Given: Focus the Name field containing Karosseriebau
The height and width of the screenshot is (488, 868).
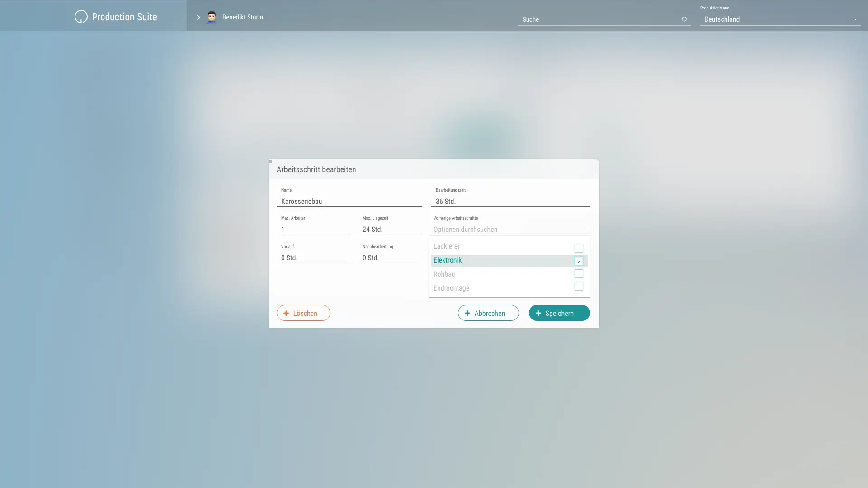Looking at the screenshot, I should (x=349, y=202).
